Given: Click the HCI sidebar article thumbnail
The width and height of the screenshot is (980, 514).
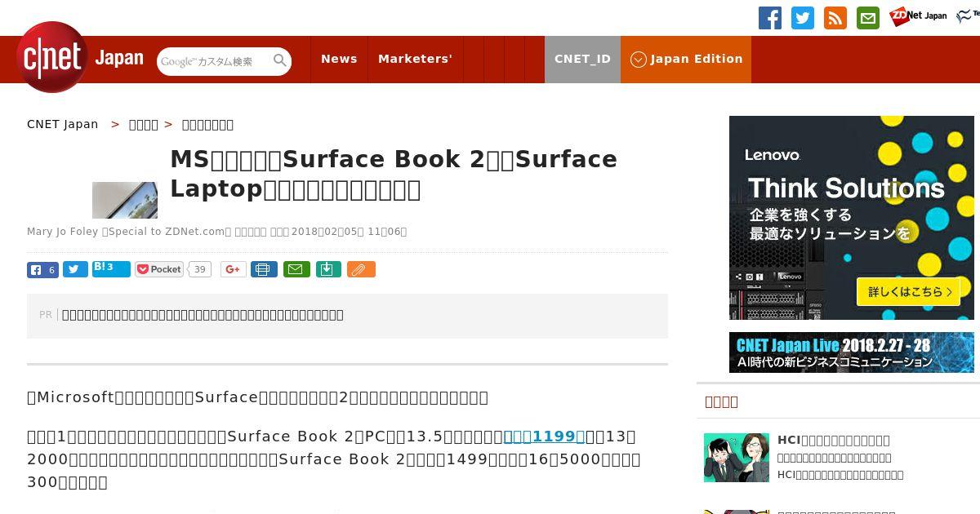Looking at the screenshot, I should (737, 458).
